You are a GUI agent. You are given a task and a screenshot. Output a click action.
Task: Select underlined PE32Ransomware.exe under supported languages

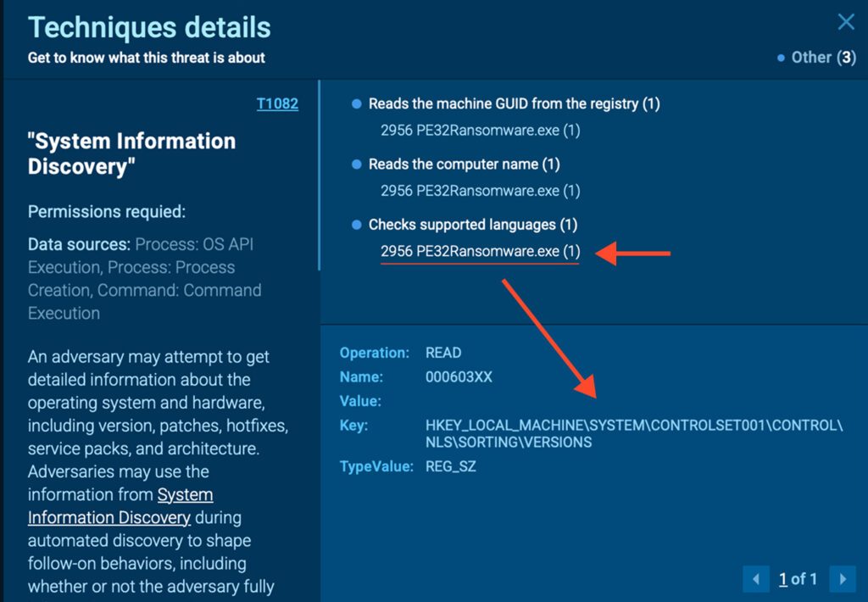480,252
